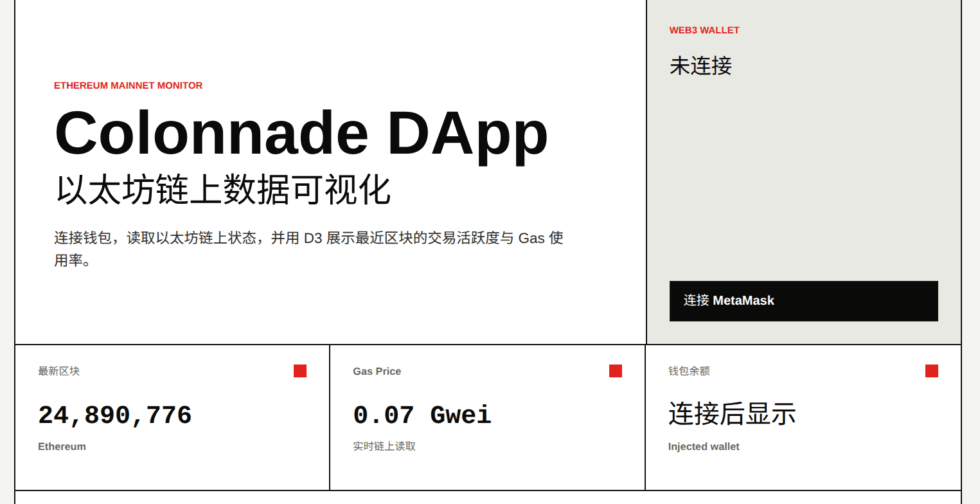Select the 最新区块 card header

click(x=58, y=371)
